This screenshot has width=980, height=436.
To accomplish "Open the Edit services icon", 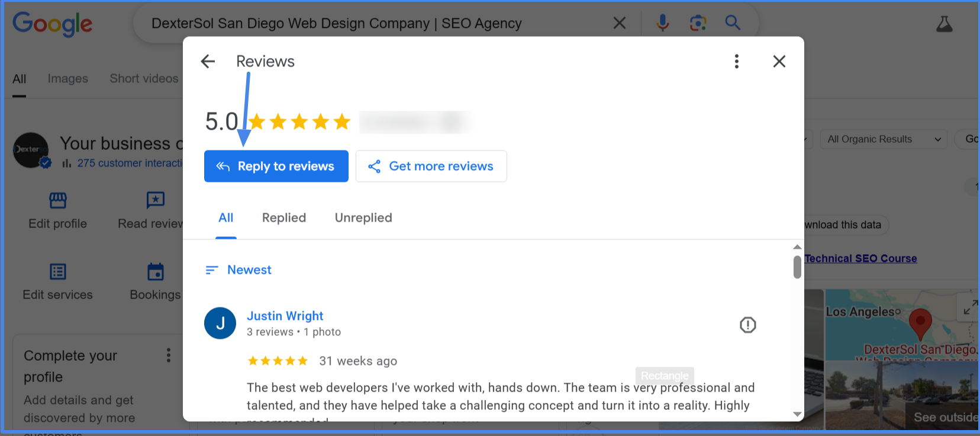I will point(58,272).
